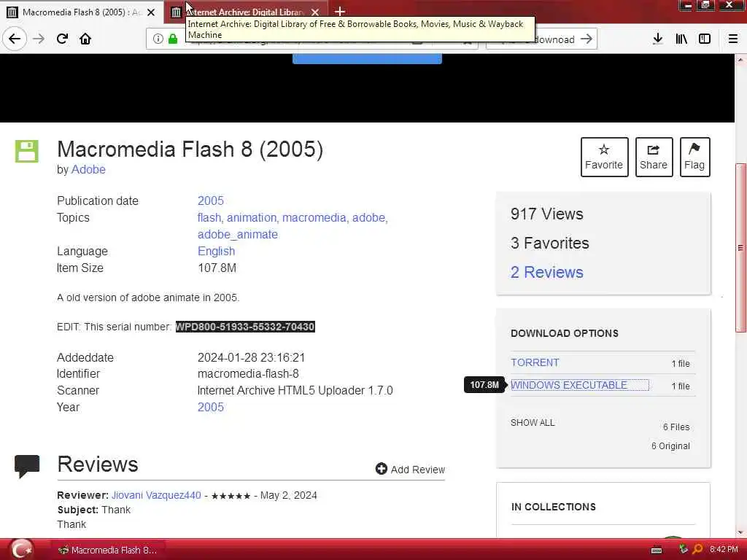Viewport: 747px width, 560px height.
Task: Open Macromedia Flash 8 taskbar item
Action: pos(108,550)
